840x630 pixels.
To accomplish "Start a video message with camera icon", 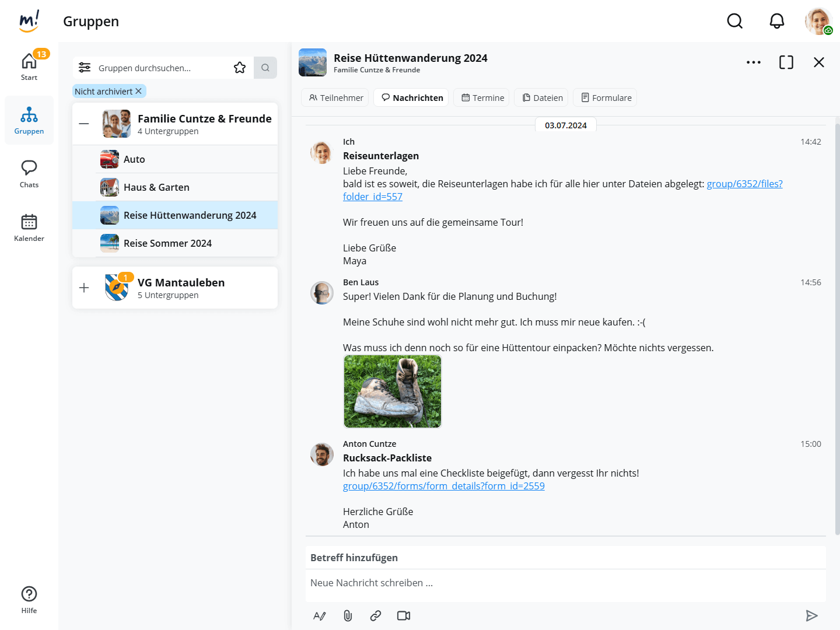I will coord(404,615).
